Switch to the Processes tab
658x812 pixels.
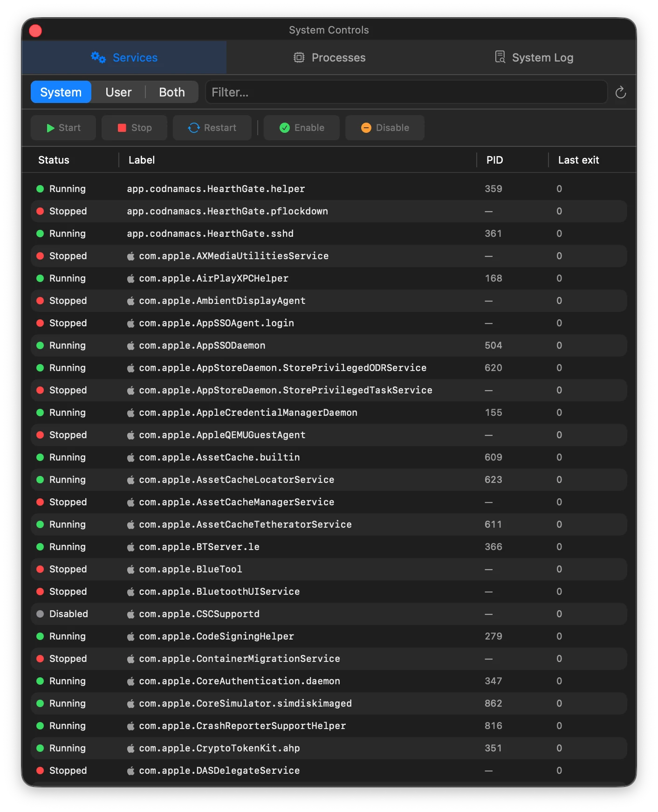[329, 57]
